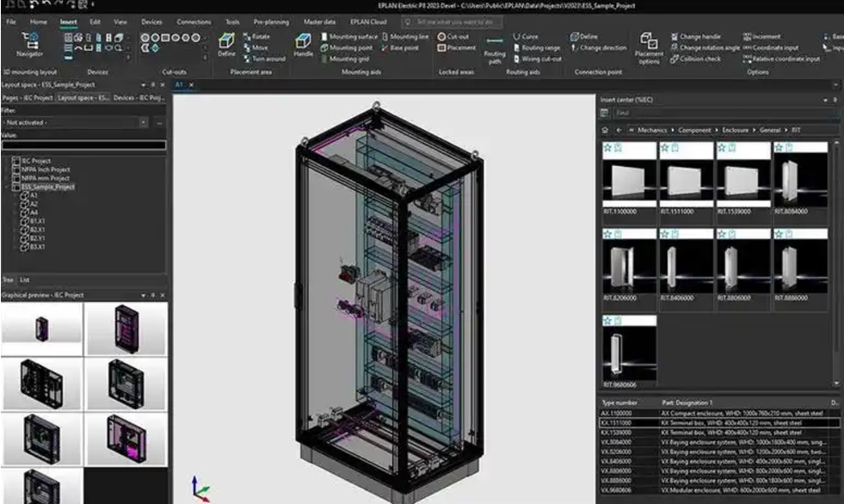This screenshot has width=844, height=504.
Task: Add a Placement locked area
Action: (x=457, y=48)
